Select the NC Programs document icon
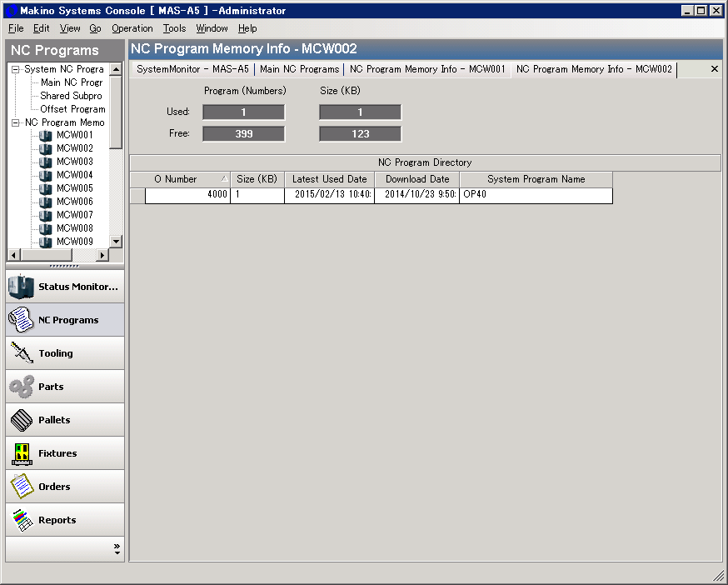Screen dimensions: 728x585 [x=21, y=320]
